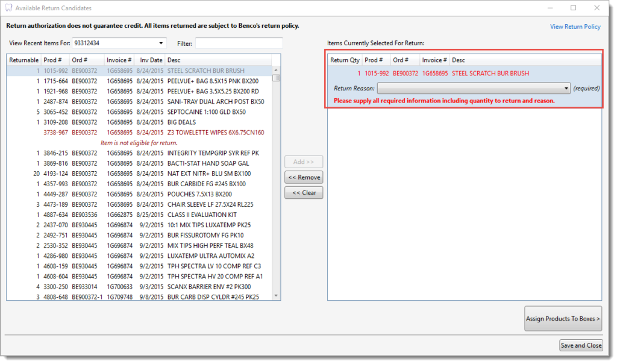Open the View Recent Items For dropdown

pos(161,43)
